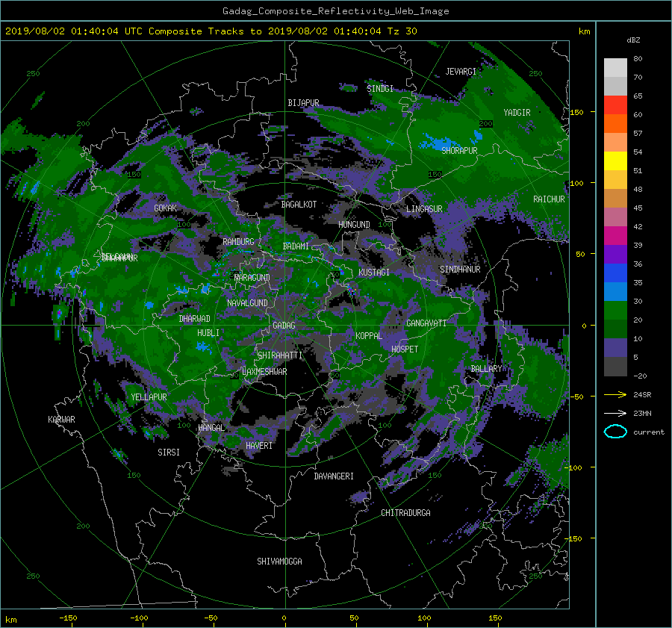This screenshot has height=628, width=672.
Task: Click the BADAMI city label
Action: 296,246
